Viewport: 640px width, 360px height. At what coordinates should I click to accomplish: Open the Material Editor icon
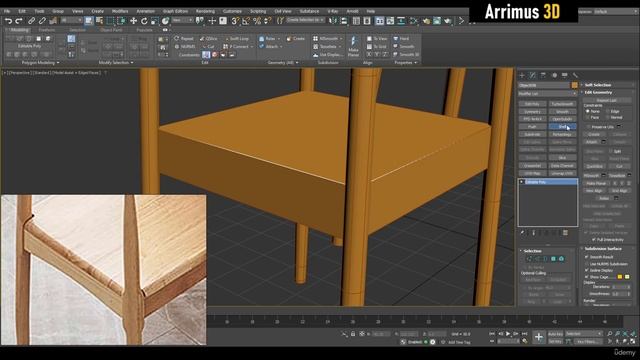[414, 20]
